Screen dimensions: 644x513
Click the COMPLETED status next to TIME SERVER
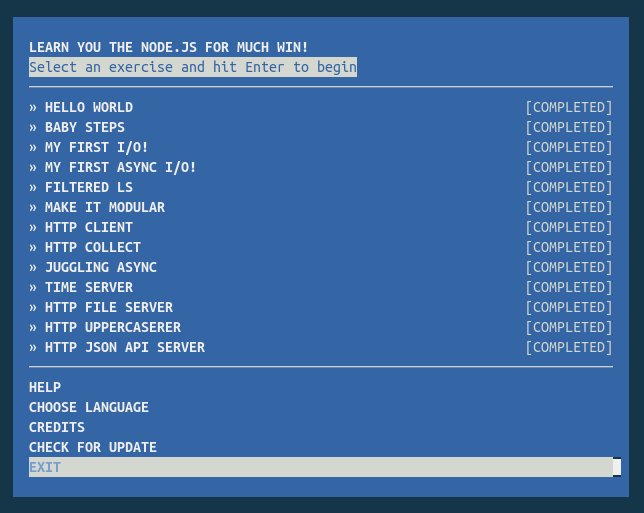pos(569,287)
